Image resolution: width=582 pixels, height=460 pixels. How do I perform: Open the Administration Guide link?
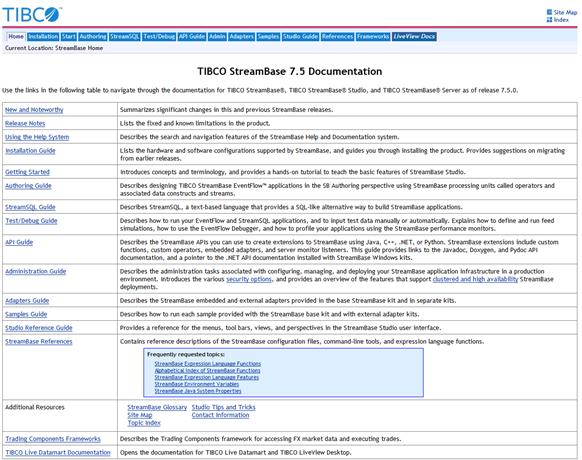[35, 272]
